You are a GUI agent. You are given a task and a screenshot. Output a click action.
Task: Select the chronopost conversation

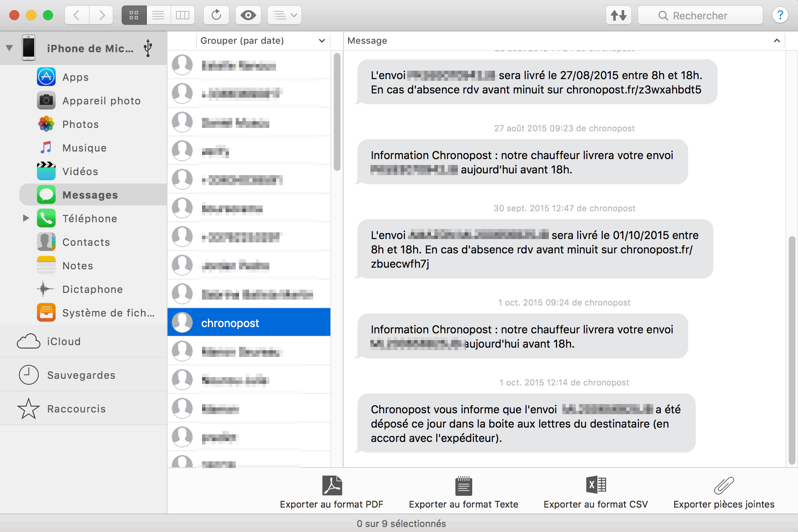(x=249, y=322)
